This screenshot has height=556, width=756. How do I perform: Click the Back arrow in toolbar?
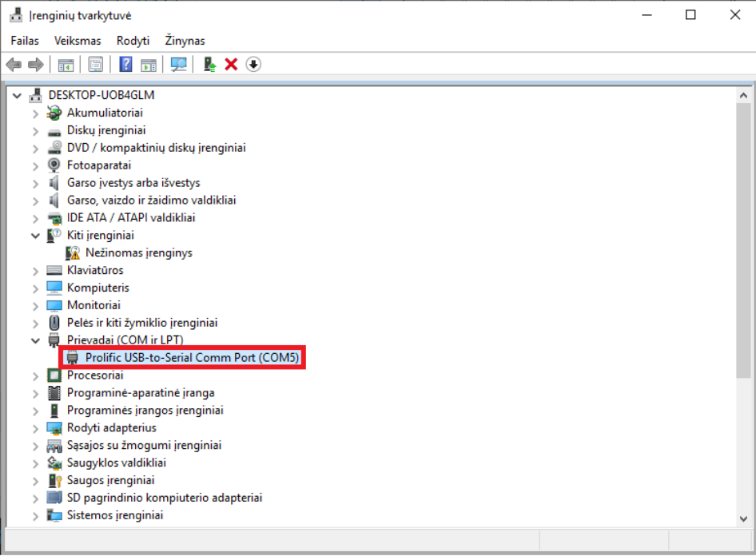click(x=14, y=65)
